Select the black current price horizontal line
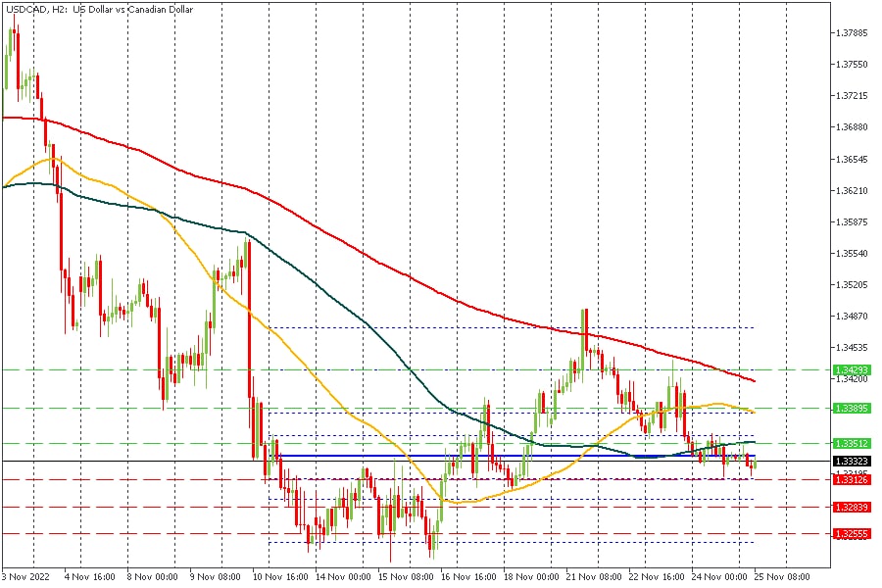Image resolution: width=882 pixels, height=588 pixels. 416,461
